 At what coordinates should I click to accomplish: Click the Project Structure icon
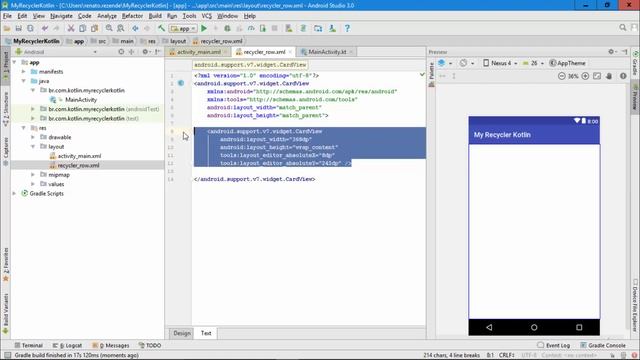(x=318, y=28)
